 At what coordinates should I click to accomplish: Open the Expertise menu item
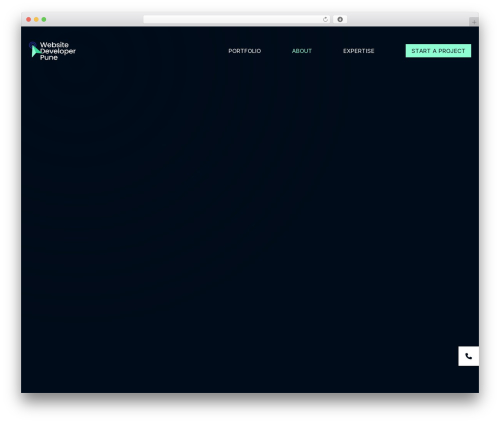(x=359, y=51)
